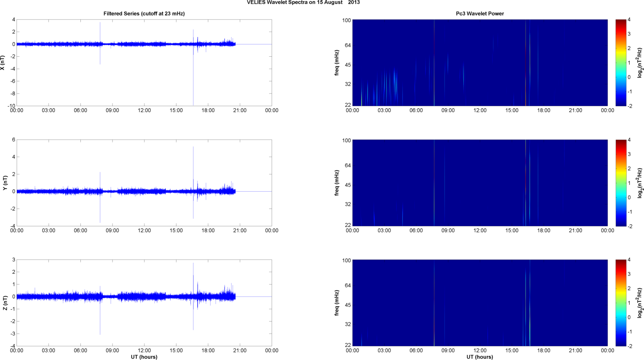Image resolution: width=644 pixels, height=360 pixels.
Task: Click the X component filtered series plot
Action: [144, 63]
